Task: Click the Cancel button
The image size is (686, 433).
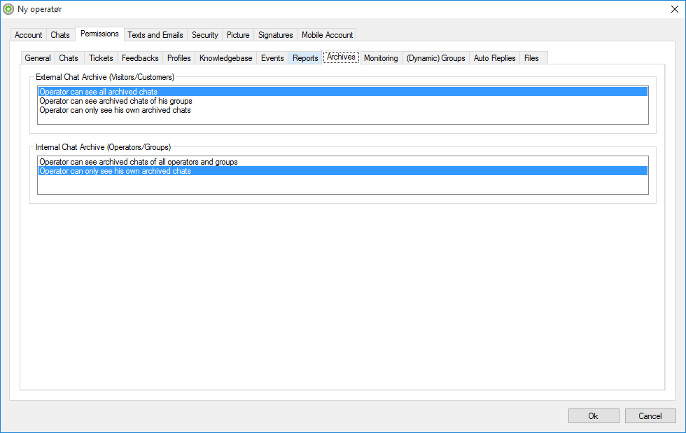Action: (x=650, y=416)
